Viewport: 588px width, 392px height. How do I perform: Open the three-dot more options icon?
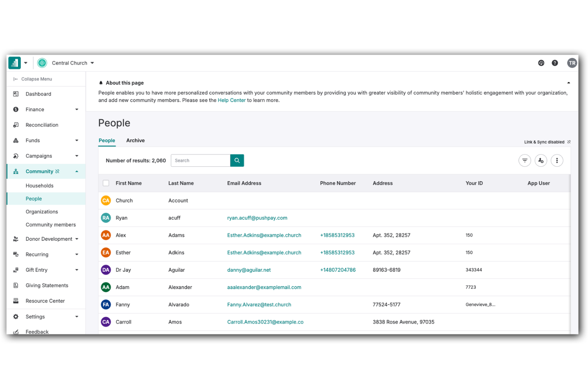pos(557,160)
